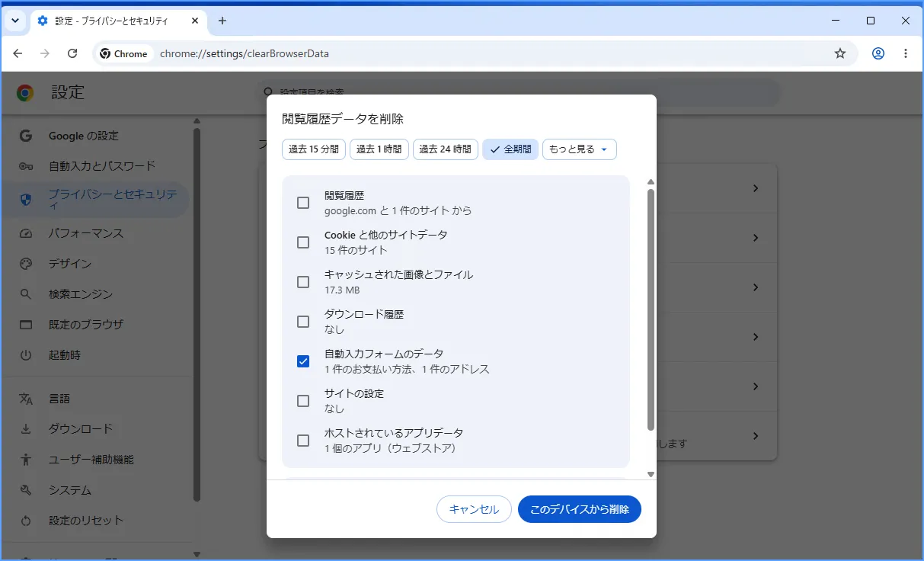Click the dialog list scrollbar thumb
Screen dimensions: 924x561
(651, 309)
